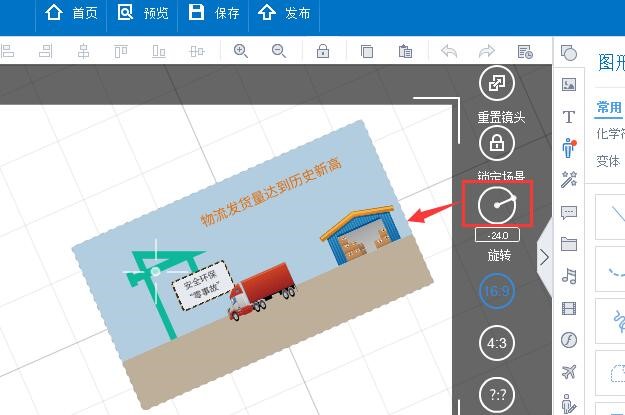The width and height of the screenshot is (625, 415).
Task: Toggle the lock scene (锁定场景) button
Action: [497, 143]
